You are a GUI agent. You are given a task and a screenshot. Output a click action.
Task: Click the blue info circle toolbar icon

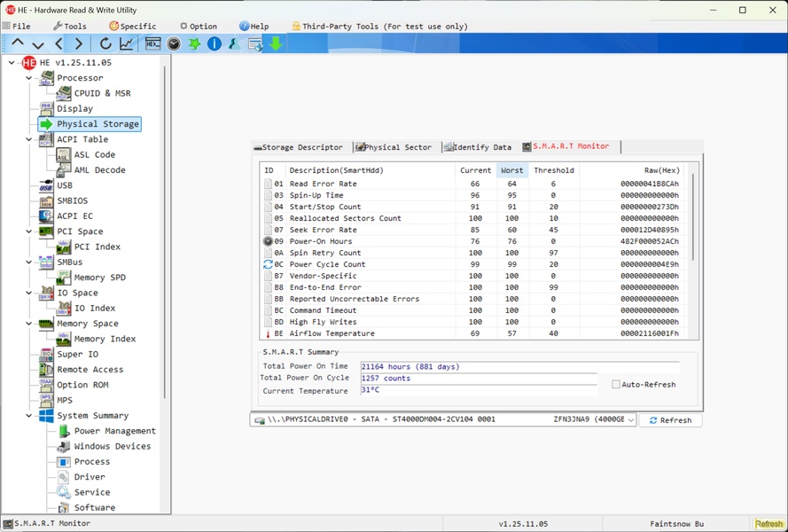215,43
